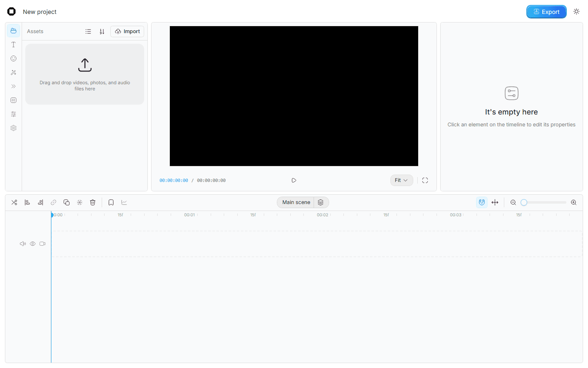Open the transitions double-chevron panel
The image size is (588, 368).
coord(13,86)
